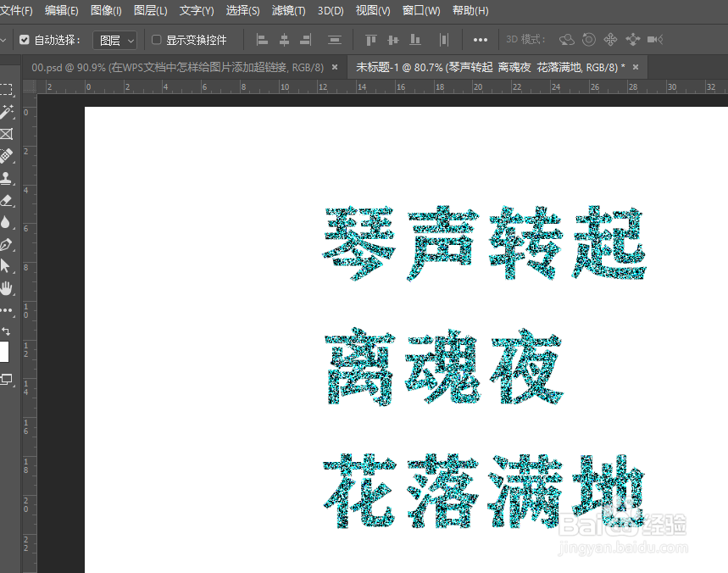Image resolution: width=728 pixels, height=573 pixels.
Task: Open the 选择(S) menu
Action: click(242, 10)
